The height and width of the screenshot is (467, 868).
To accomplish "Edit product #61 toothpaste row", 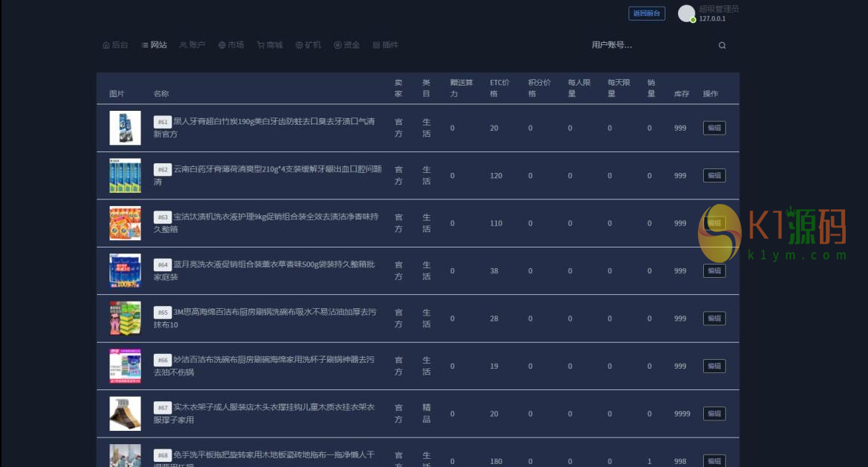I will pyautogui.click(x=714, y=128).
